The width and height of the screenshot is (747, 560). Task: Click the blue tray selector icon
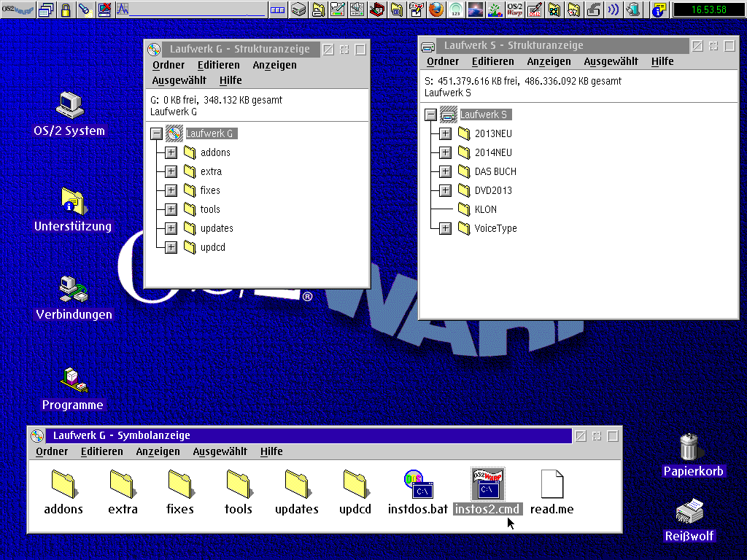pyautogui.click(x=277, y=9)
